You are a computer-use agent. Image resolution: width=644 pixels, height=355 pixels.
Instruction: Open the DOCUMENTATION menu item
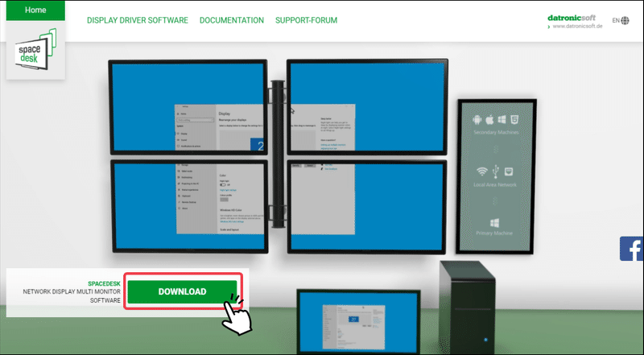click(232, 20)
